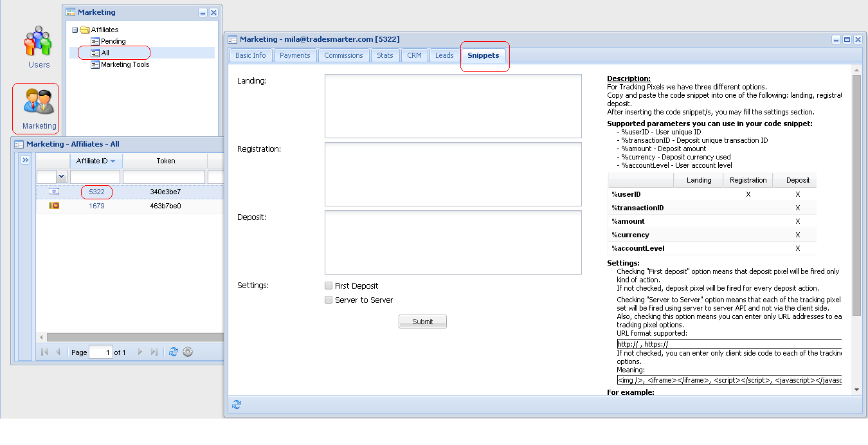Click the %currency row label
Image resolution: width=868 pixels, height=445 pixels.
[x=630, y=235]
